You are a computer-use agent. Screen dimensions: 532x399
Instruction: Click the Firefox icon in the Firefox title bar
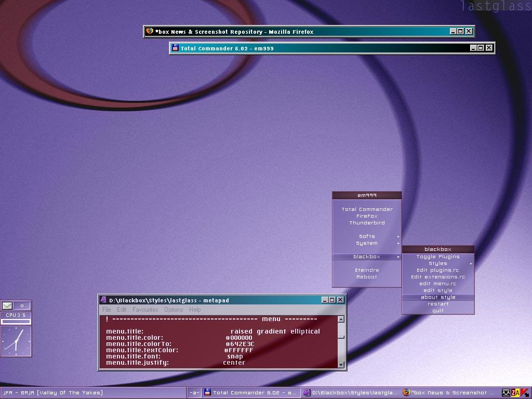[150, 31]
